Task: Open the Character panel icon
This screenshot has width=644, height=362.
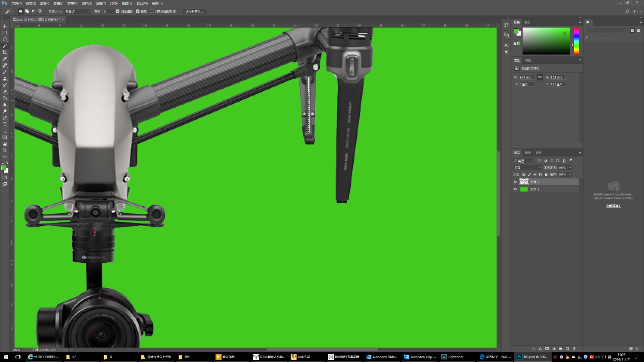Action: [506, 45]
